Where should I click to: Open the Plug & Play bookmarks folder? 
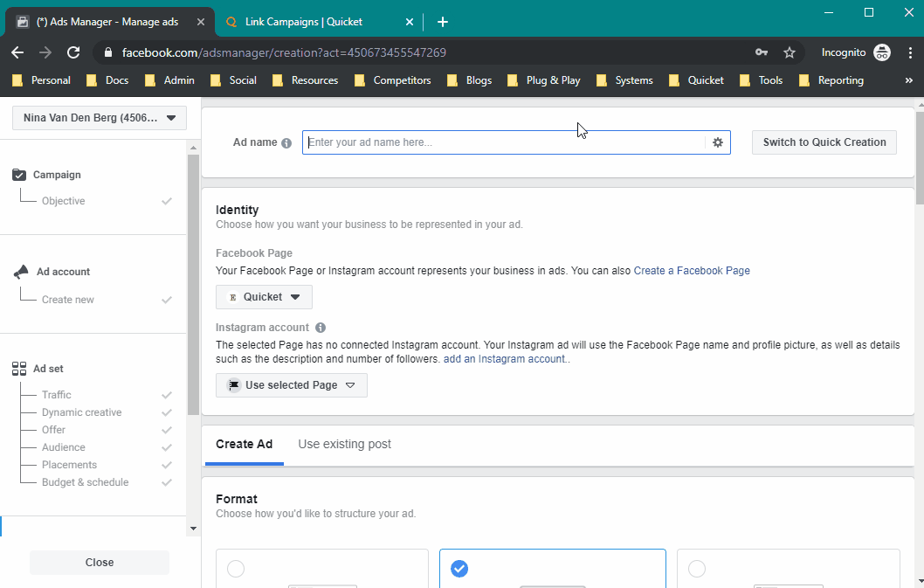point(544,80)
